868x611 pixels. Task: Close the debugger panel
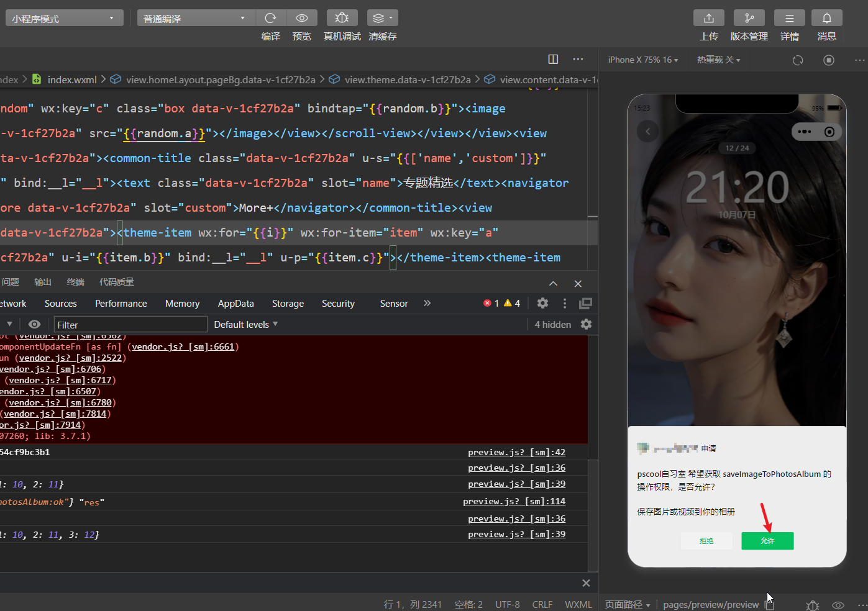(x=578, y=284)
